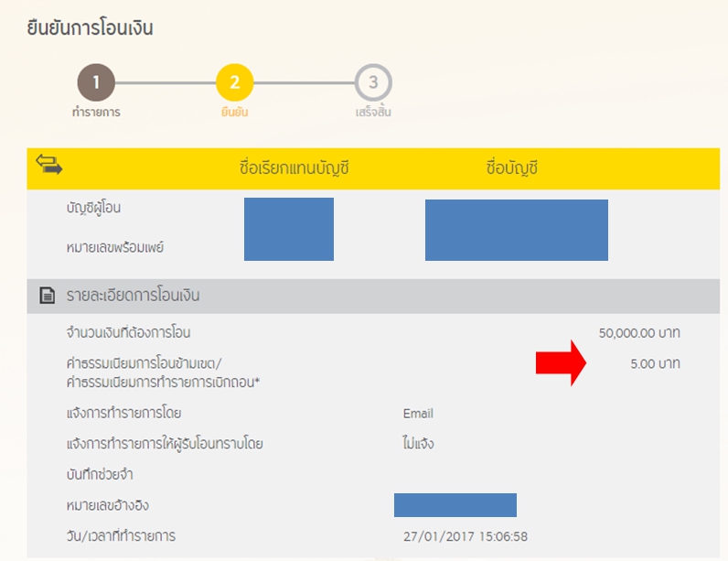
Task: Click step caption เสร็จสิ้น
Action: pos(373,112)
